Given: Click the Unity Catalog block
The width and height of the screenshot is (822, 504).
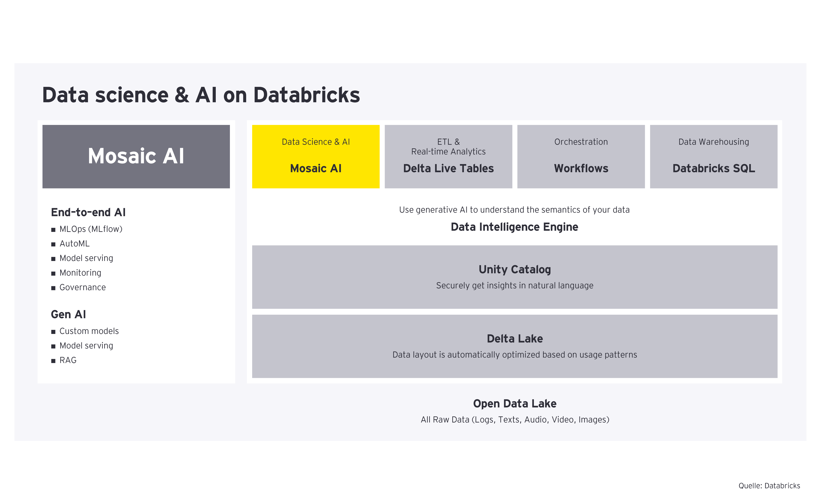Looking at the screenshot, I should 514,277.
